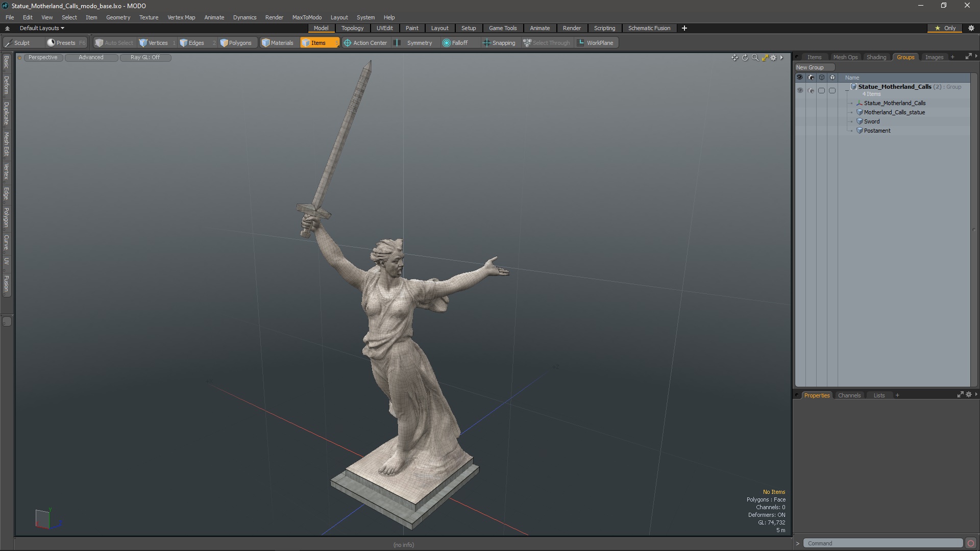
Task: Open the File menu
Action: (x=10, y=17)
